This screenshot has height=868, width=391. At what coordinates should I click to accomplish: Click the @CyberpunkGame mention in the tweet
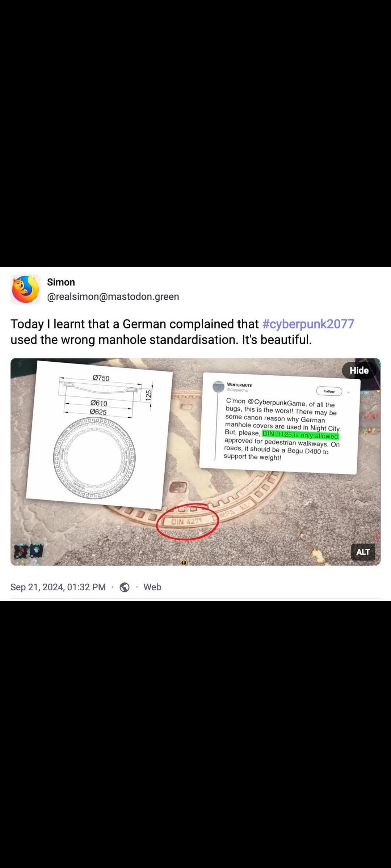coord(277,402)
